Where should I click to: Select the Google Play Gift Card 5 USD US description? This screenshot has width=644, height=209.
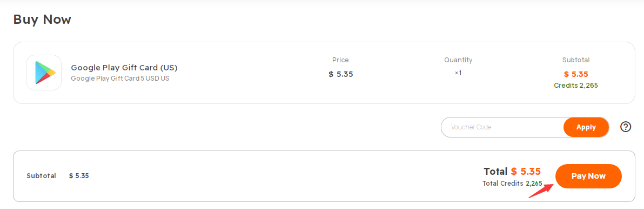click(x=120, y=78)
